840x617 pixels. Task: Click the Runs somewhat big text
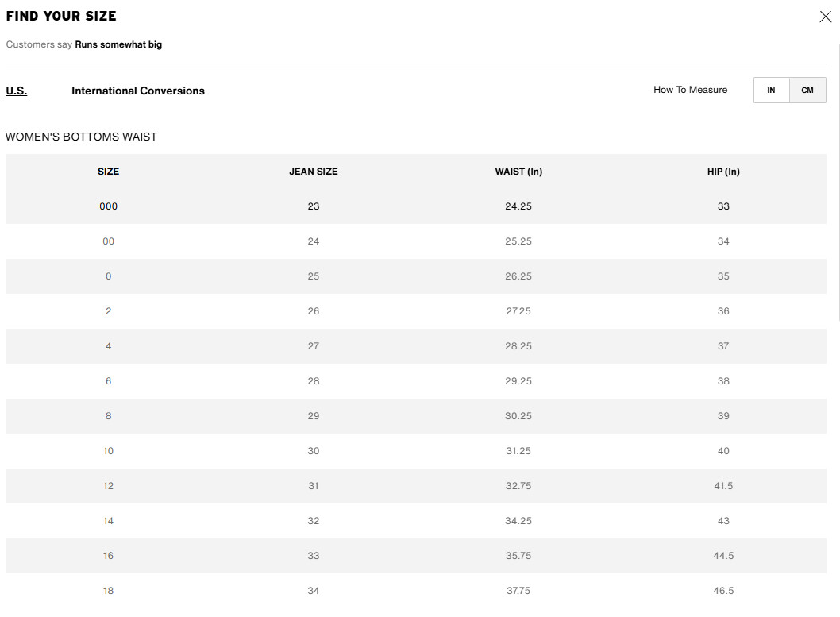coord(118,44)
